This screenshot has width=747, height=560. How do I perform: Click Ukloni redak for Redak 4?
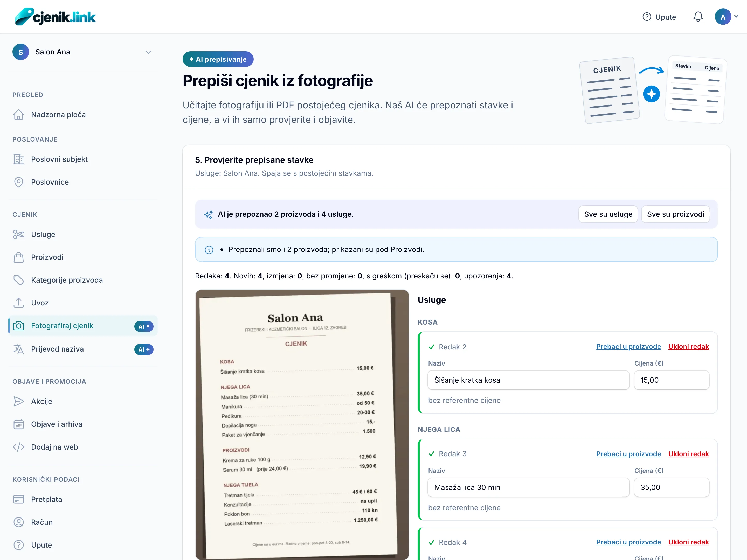tap(689, 542)
